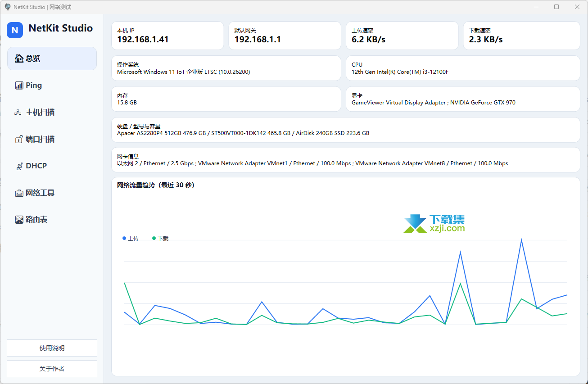Select the 上传速率 upload speed card
Image resolution: width=588 pixels, height=384 pixels.
point(402,35)
